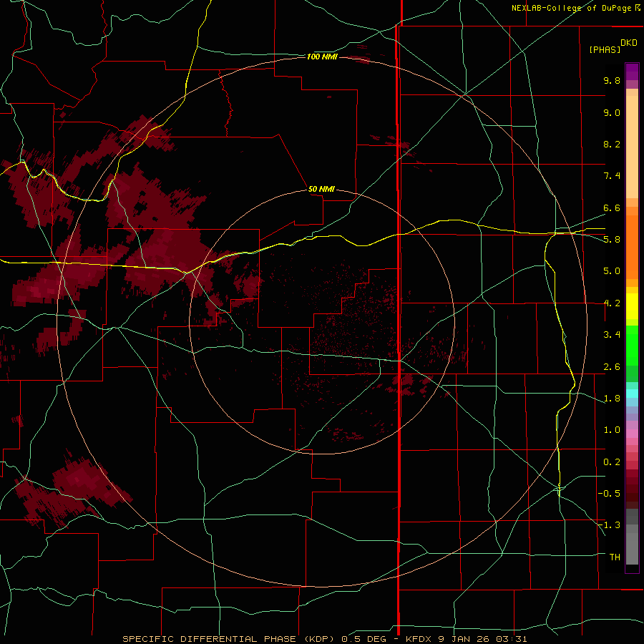Pick the bright yellow segment of color bar

point(632,306)
